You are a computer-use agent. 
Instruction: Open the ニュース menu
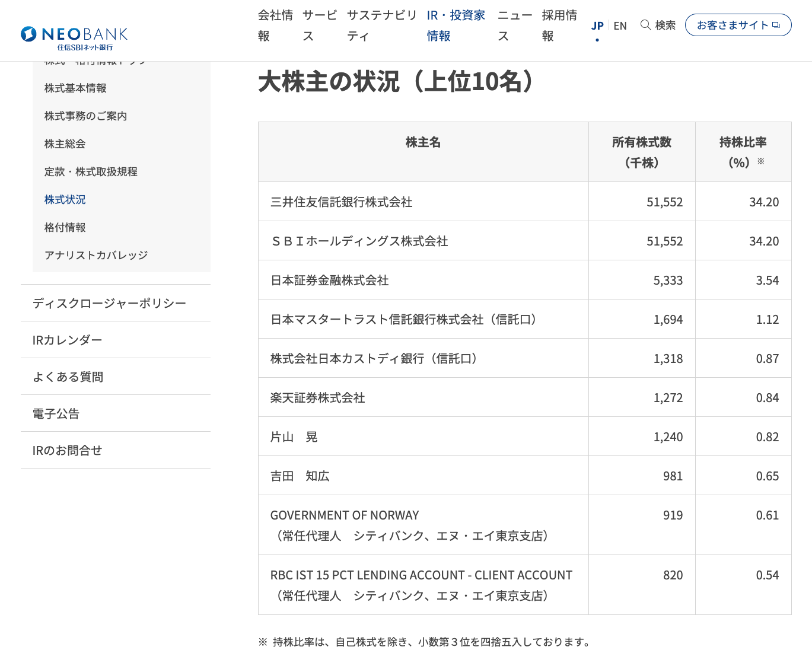click(x=515, y=26)
